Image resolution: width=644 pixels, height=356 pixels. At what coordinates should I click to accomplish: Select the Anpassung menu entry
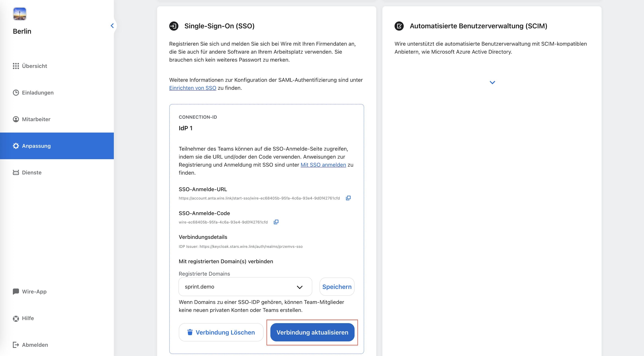tap(57, 146)
